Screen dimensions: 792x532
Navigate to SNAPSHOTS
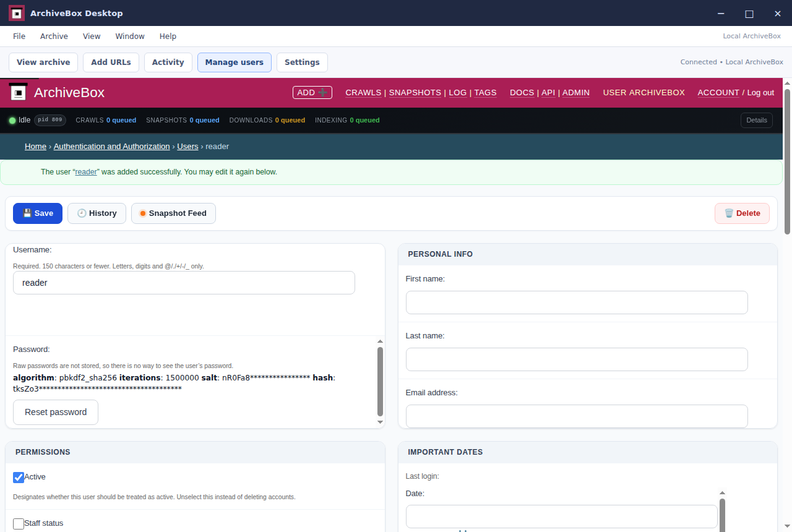[x=415, y=93]
